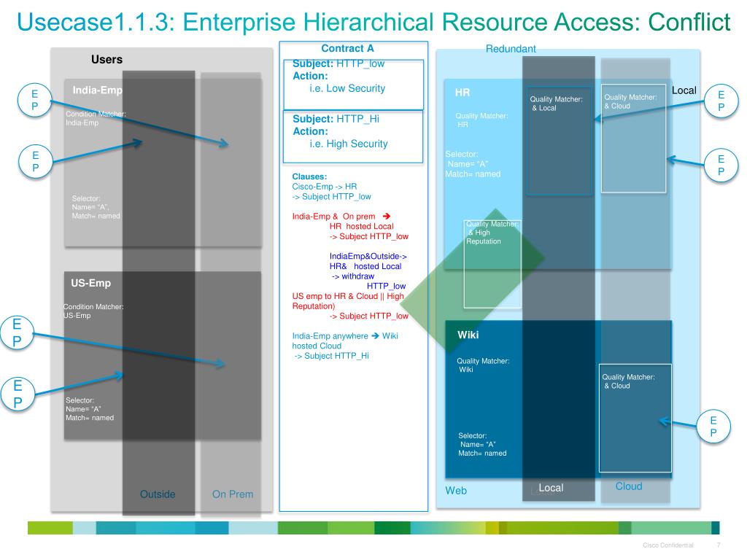The image size is (747, 560).
Task: Click the 'Web' label under Wiki
Action: click(456, 491)
